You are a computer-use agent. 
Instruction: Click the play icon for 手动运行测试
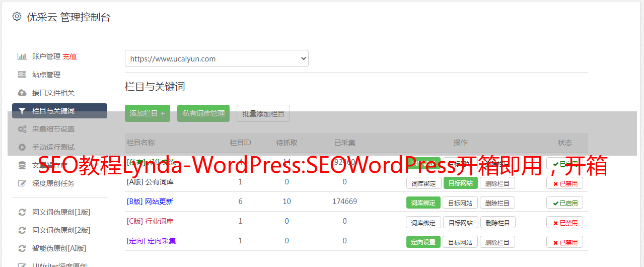pos(22,147)
